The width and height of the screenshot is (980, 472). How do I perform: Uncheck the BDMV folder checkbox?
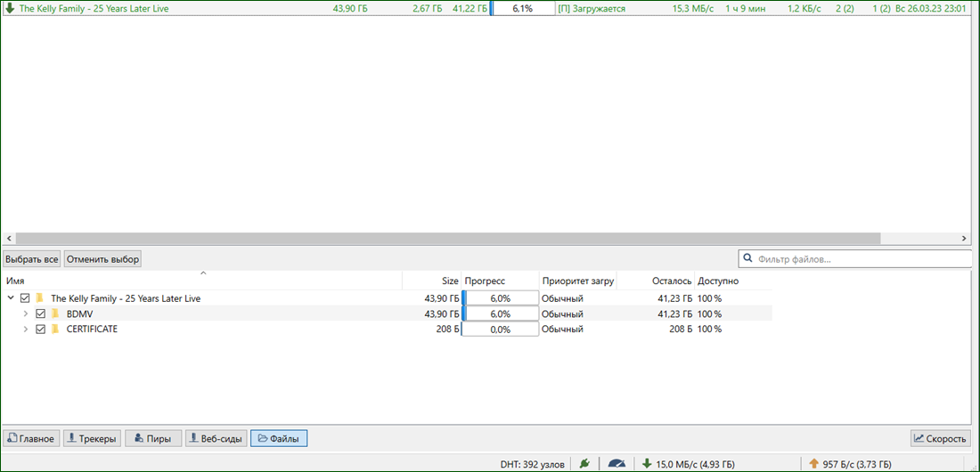[41, 313]
